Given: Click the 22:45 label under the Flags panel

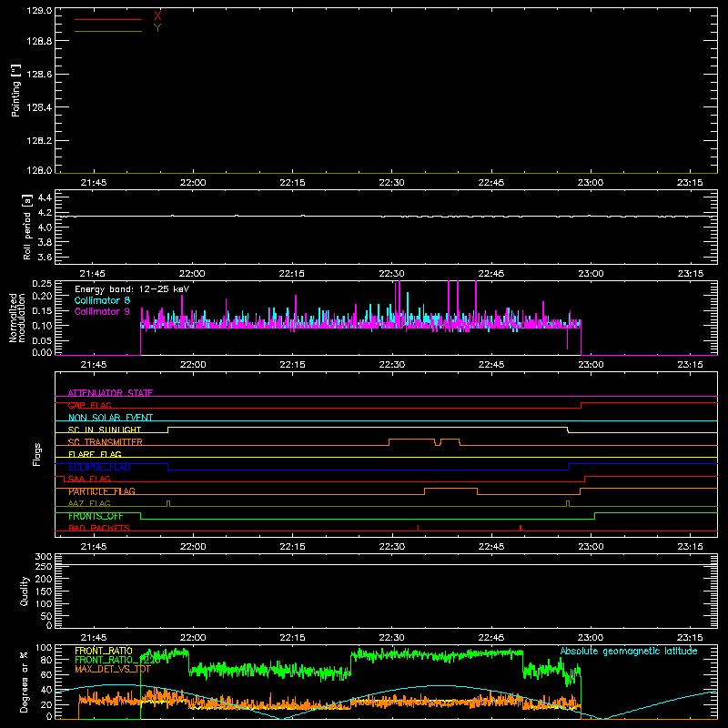Looking at the screenshot, I should [491, 547].
